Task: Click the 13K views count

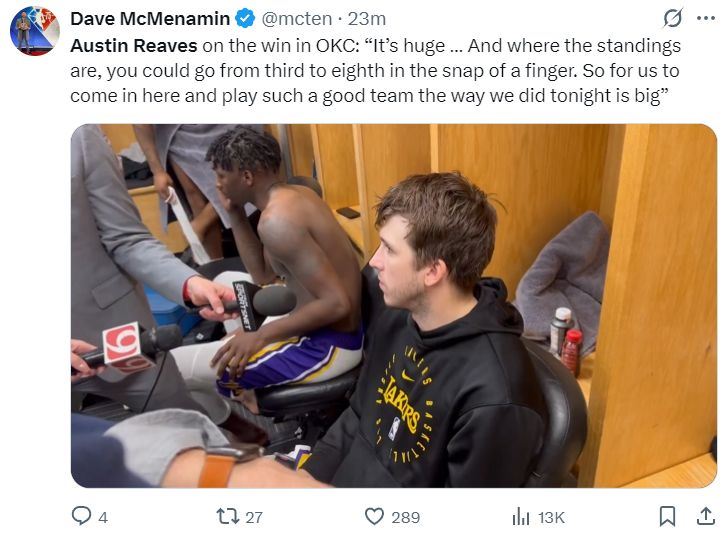Action: [x=551, y=518]
